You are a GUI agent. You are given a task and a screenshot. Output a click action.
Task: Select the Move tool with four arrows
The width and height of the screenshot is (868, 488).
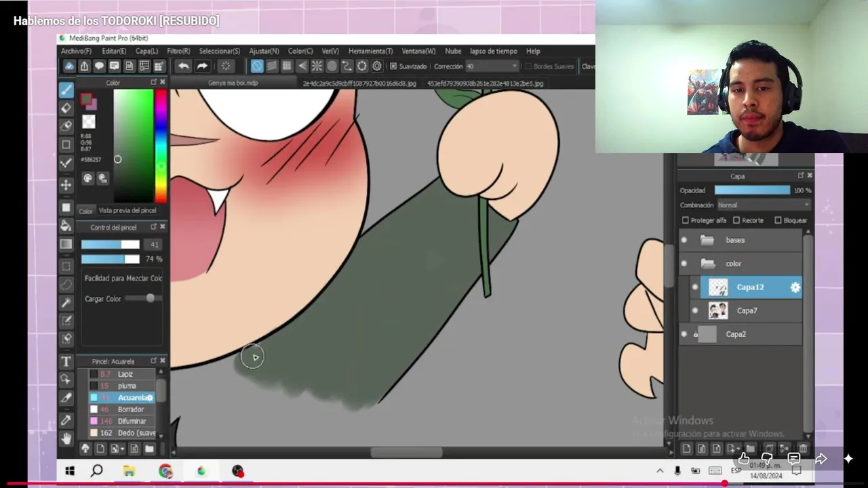tap(66, 184)
